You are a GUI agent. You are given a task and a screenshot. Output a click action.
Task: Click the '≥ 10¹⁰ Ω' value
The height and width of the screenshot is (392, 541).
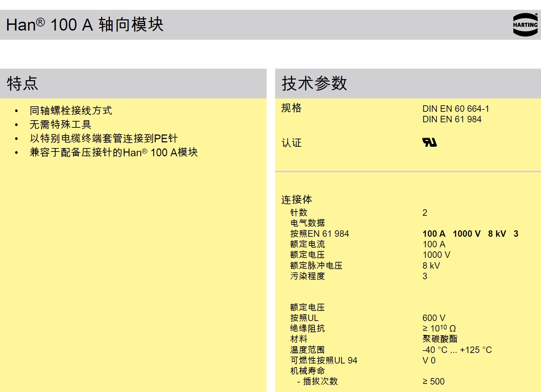(x=439, y=328)
